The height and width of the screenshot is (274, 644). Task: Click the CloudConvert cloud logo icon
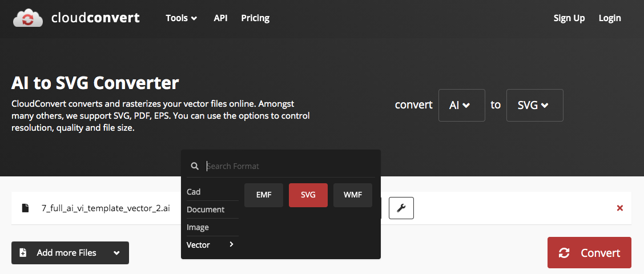(x=28, y=18)
